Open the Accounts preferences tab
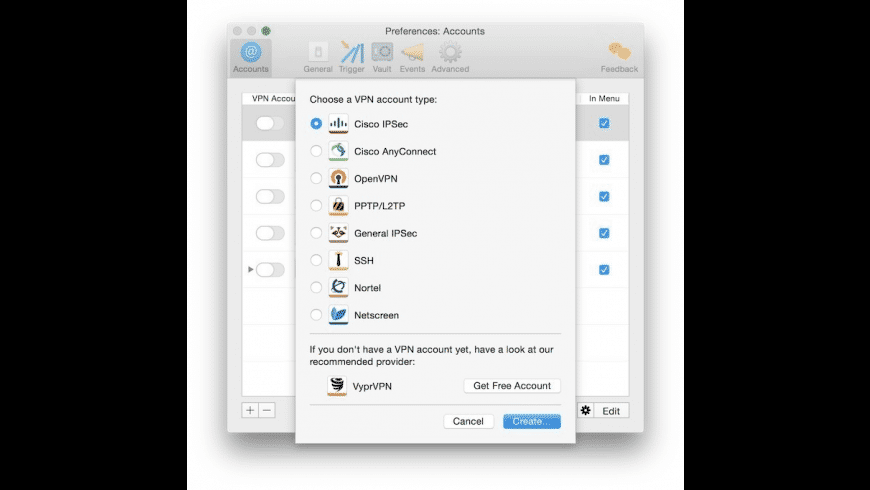Screen dimensions: 870x490 (251, 58)
